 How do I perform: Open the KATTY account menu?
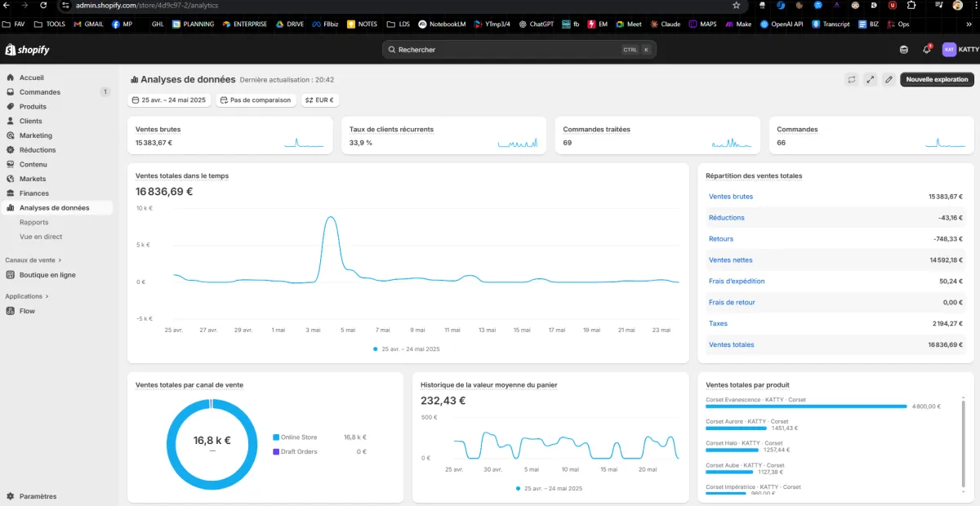coord(960,50)
